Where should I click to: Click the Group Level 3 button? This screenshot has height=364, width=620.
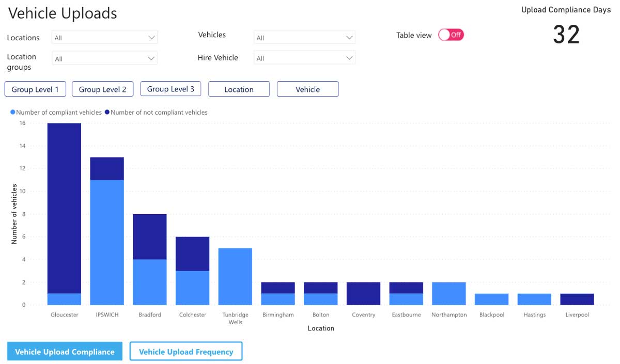coord(171,89)
